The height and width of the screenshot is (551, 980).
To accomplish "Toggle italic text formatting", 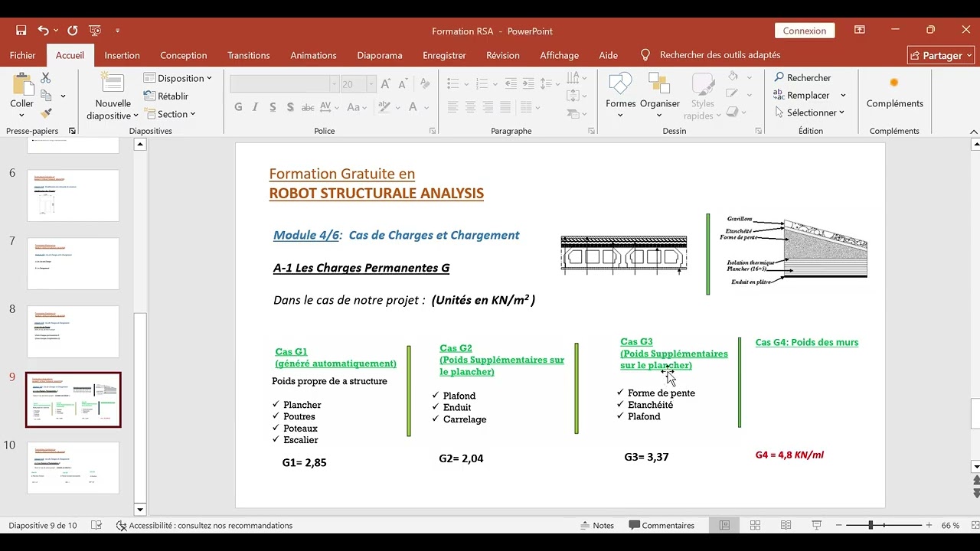I will pos(255,107).
